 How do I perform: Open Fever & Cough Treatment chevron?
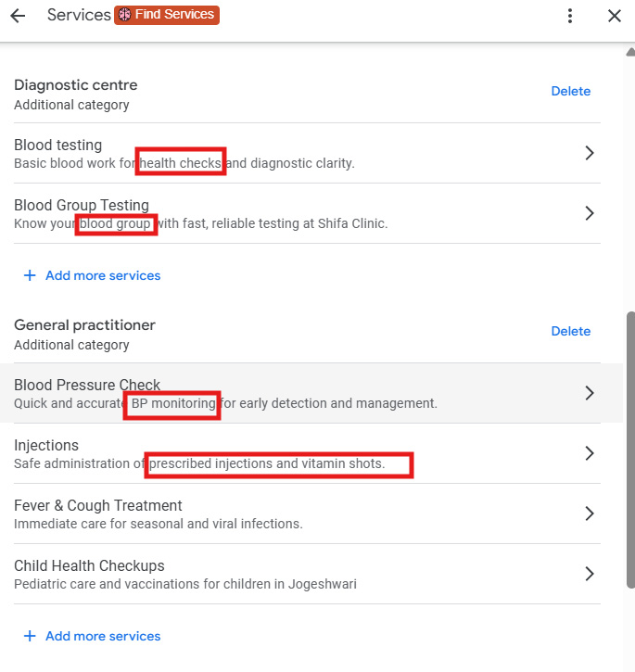tap(590, 514)
